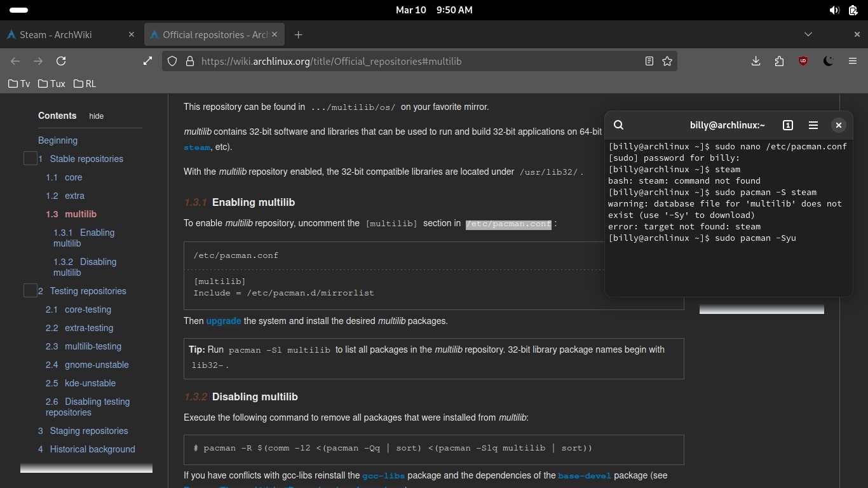This screenshot has width=868, height=488.
Task: Close the Steam - ArchWiki tab
Action: coord(132,34)
